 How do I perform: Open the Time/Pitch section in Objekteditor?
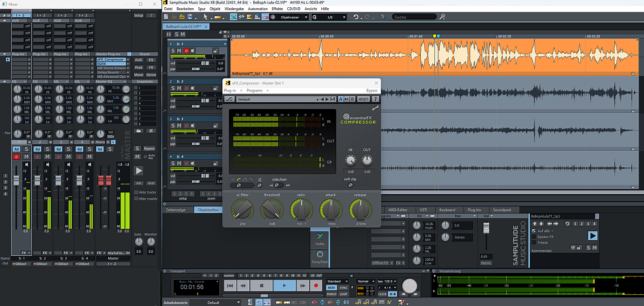pyautogui.click(x=319, y=258)
